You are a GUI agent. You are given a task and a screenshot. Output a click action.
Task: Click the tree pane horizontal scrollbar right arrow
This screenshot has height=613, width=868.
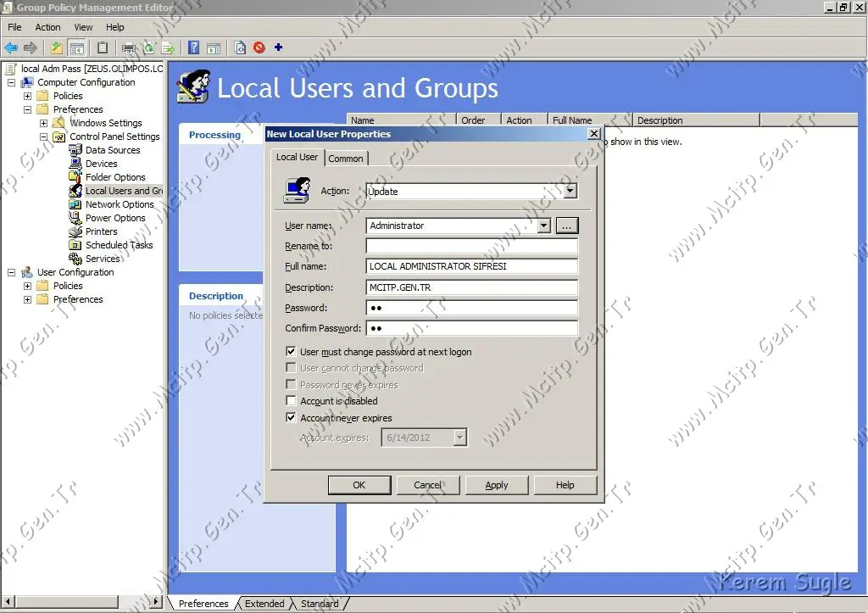tap(157, 601)
